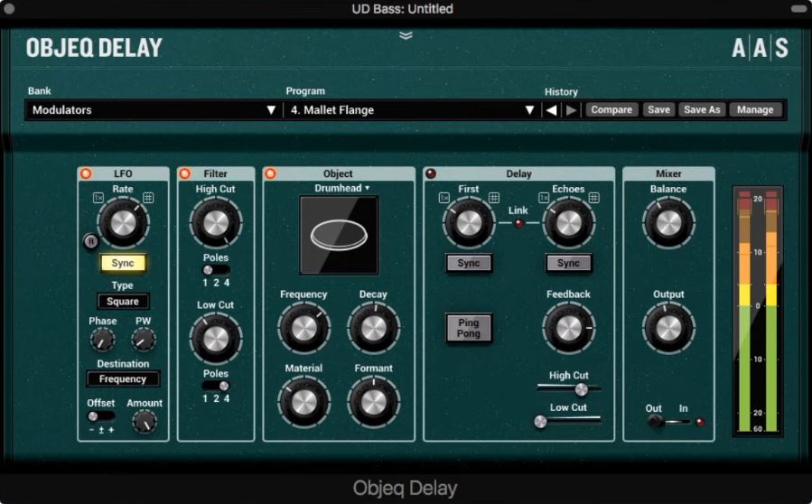Click the Object Frequency knob
The image size is (812, 504).
304,328
